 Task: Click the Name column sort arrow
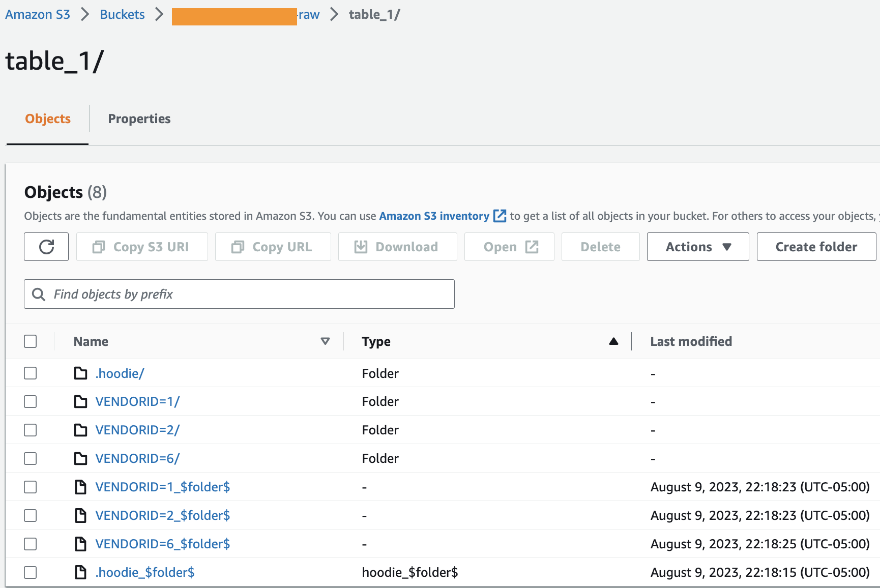tap(325, 341)
